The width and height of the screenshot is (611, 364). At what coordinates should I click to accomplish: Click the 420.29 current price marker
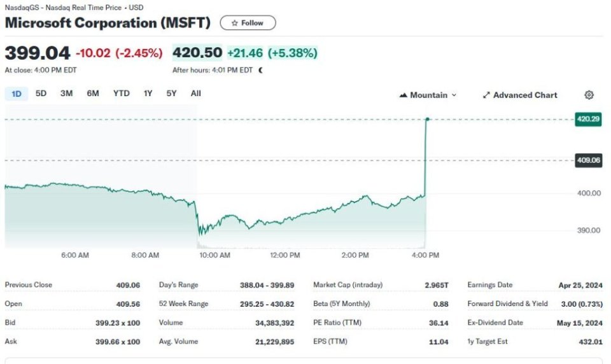coord(587,119)
